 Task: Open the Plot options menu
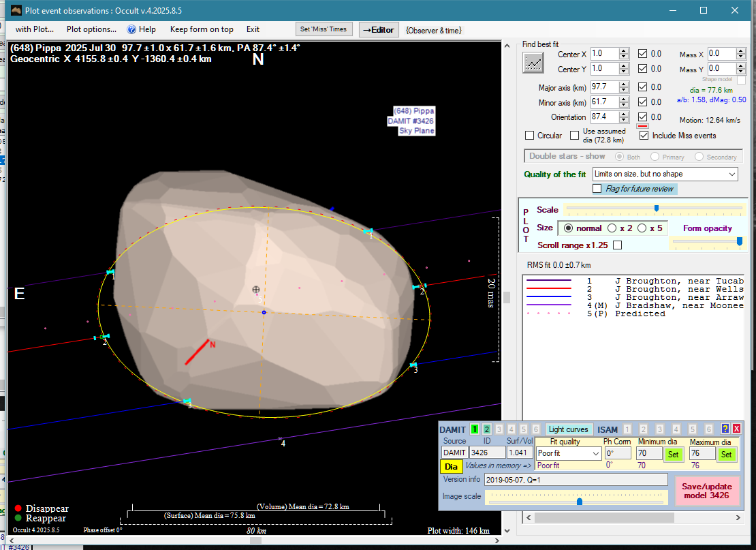pos(91,29)
